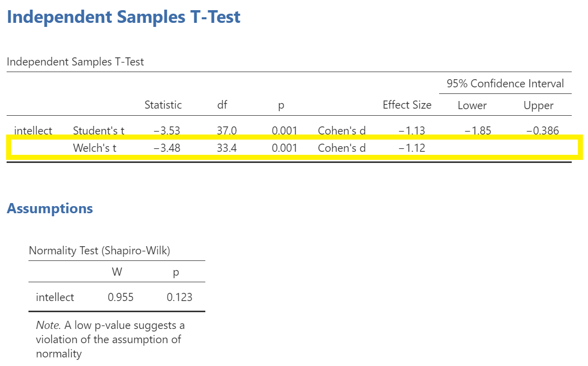Screen dimensions: 588x366
Task: Click the Shapiro-Wilk W value 0.955
Action: [x=120, y=297]
